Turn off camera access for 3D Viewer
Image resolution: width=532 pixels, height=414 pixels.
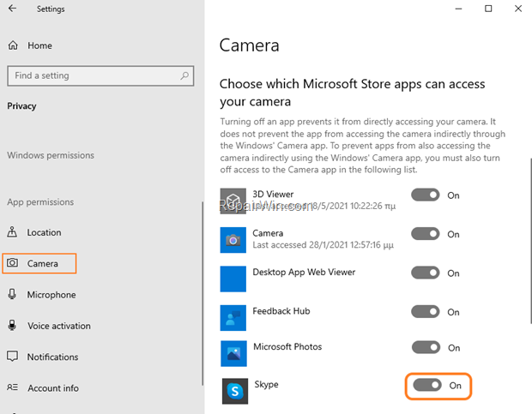point(426,195)
